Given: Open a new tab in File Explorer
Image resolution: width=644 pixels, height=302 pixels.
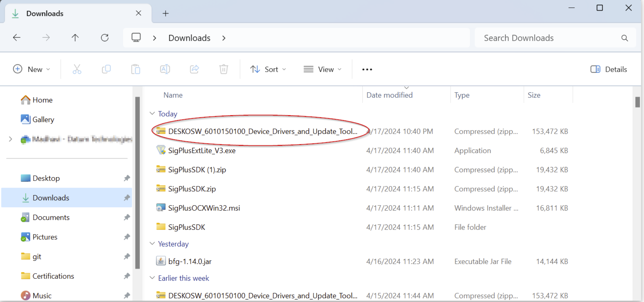Looking at the screenshot, I should (x=166, y=13).
